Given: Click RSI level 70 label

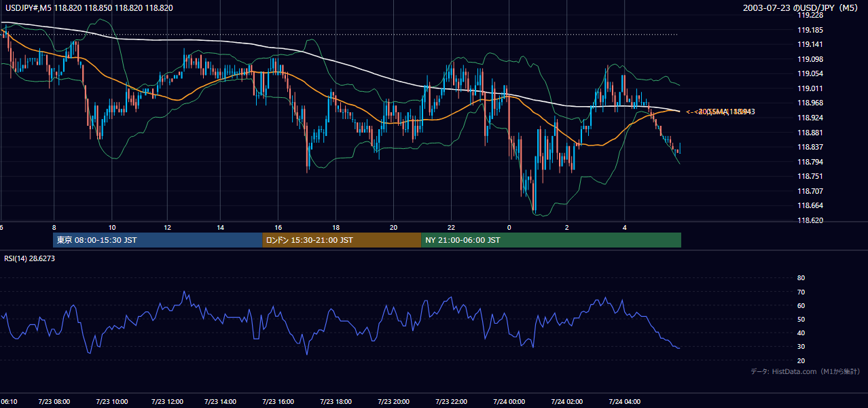Looking at the screenshot, I should [801, 292].
